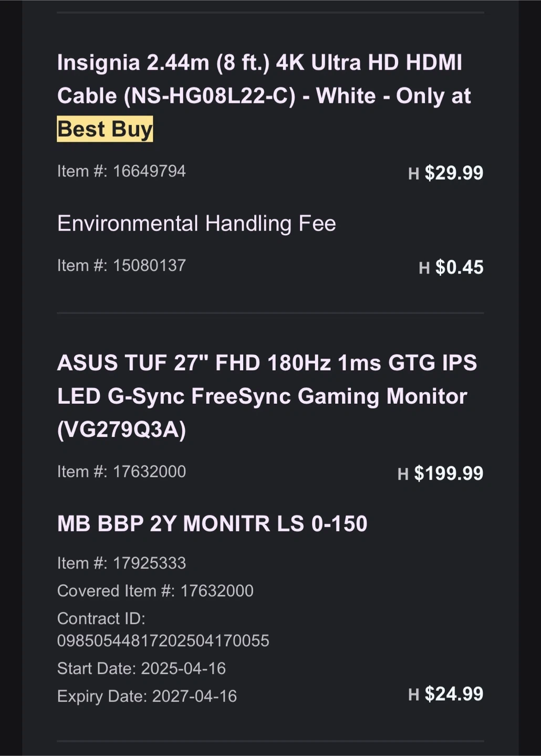This screenshot has width=541, height=756.
Task: Click the $24.99 protection plan price
Action: pos(454,694)
